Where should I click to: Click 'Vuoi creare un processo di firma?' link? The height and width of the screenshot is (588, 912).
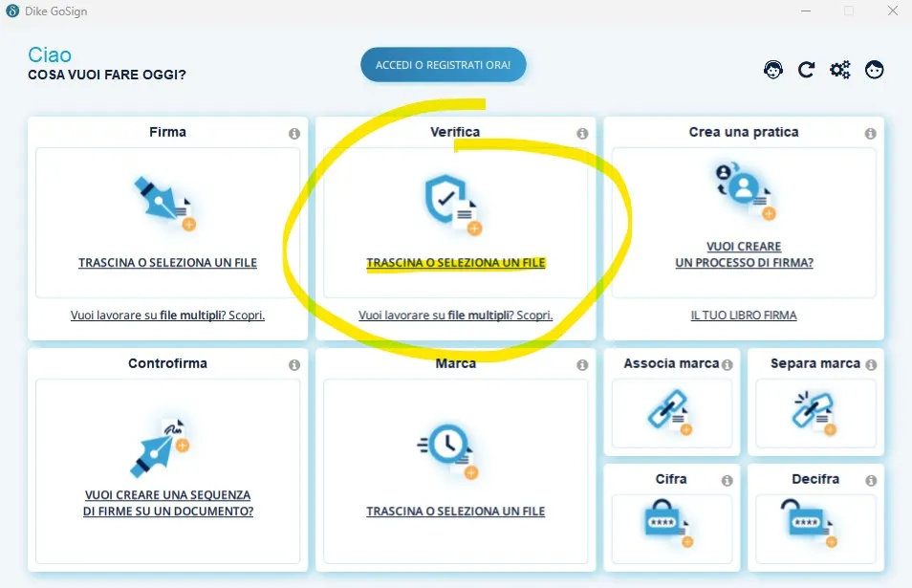pos(744,254)
